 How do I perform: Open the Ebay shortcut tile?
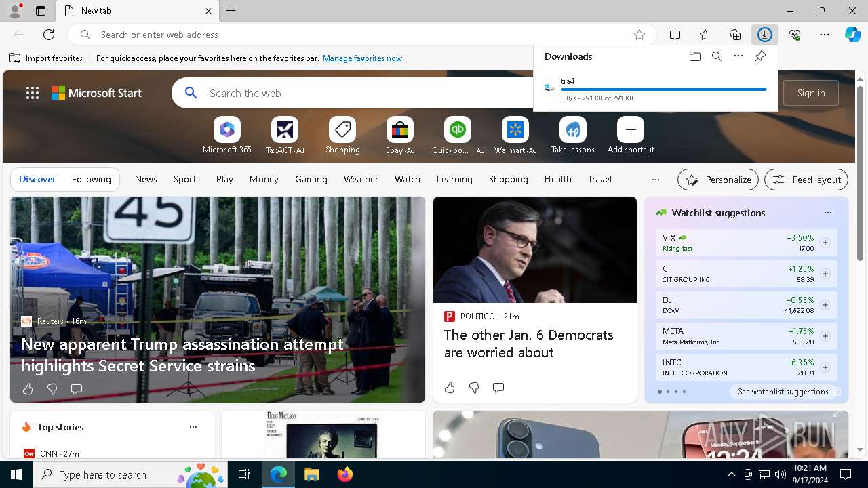click(x=400, y=136)
